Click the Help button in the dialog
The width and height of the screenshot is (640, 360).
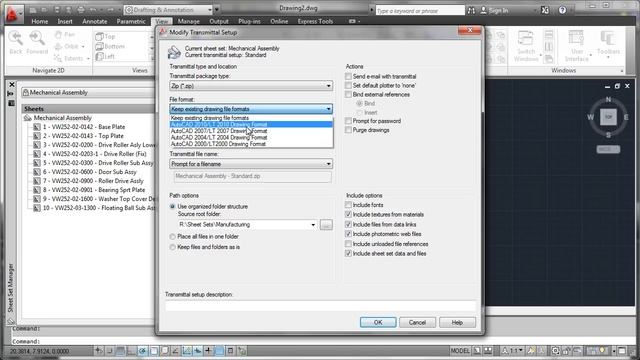tap(457, 322)
